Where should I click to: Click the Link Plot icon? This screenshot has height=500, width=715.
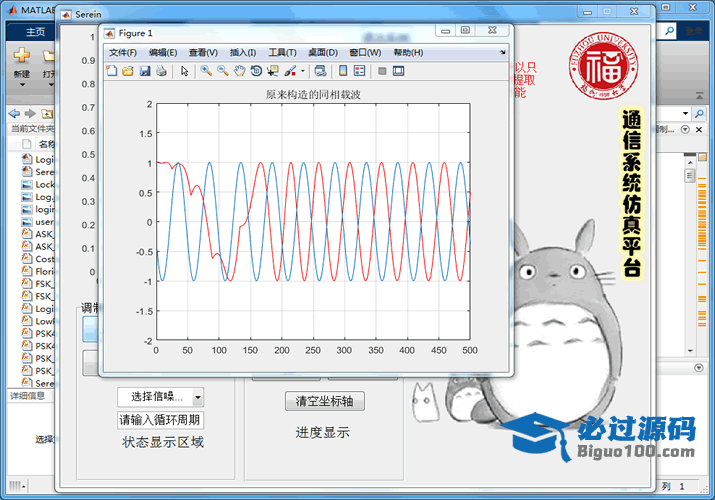point(320,71)
